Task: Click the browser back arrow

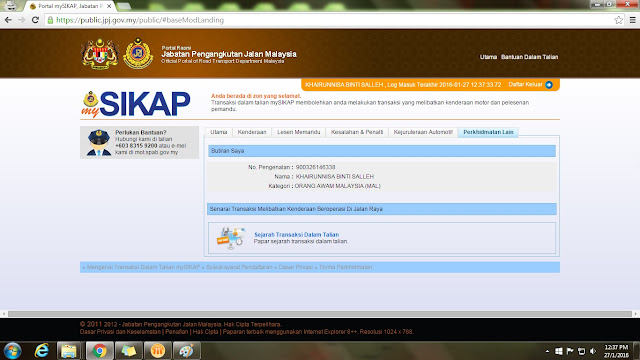Action: tap(8, 20)
